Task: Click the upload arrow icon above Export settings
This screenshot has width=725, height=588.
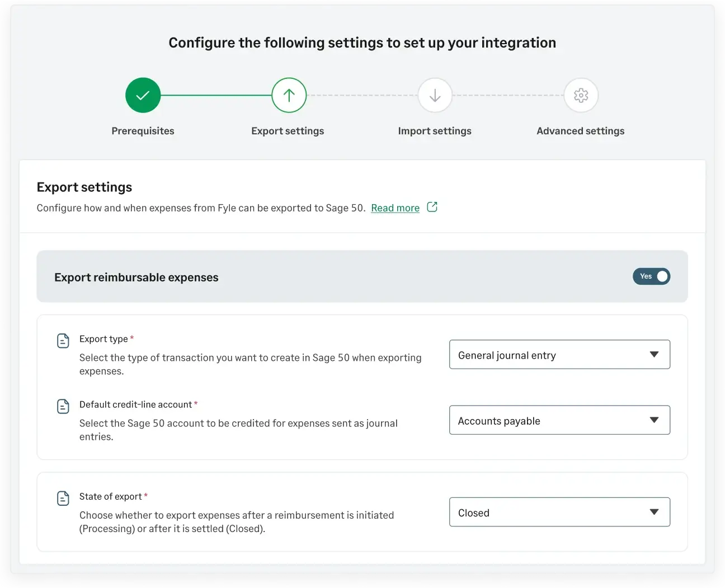Action: click(x=289, y=95)
